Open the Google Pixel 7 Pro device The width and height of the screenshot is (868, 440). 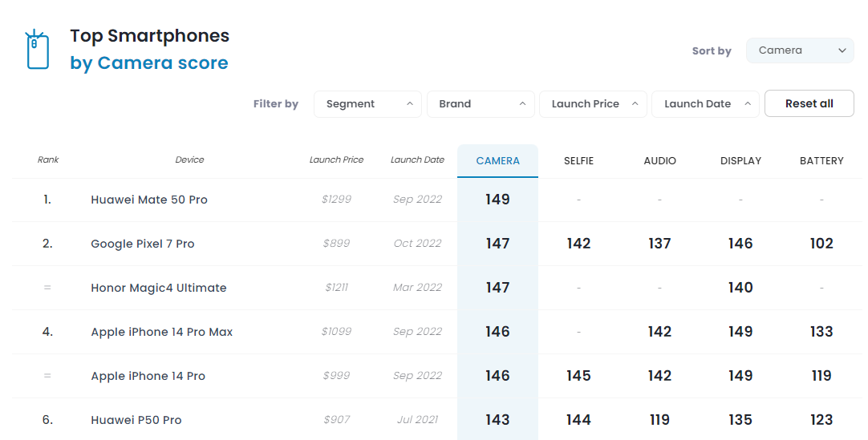point(142,244)
